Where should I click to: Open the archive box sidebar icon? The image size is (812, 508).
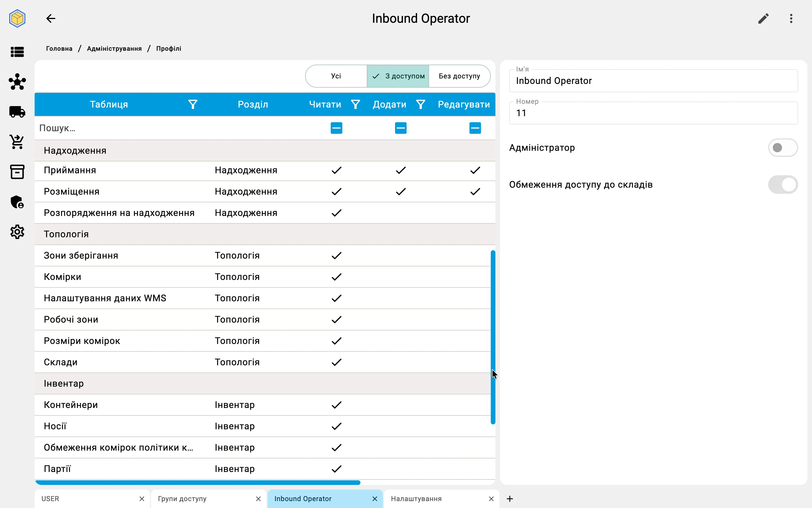tap(17, 172)
